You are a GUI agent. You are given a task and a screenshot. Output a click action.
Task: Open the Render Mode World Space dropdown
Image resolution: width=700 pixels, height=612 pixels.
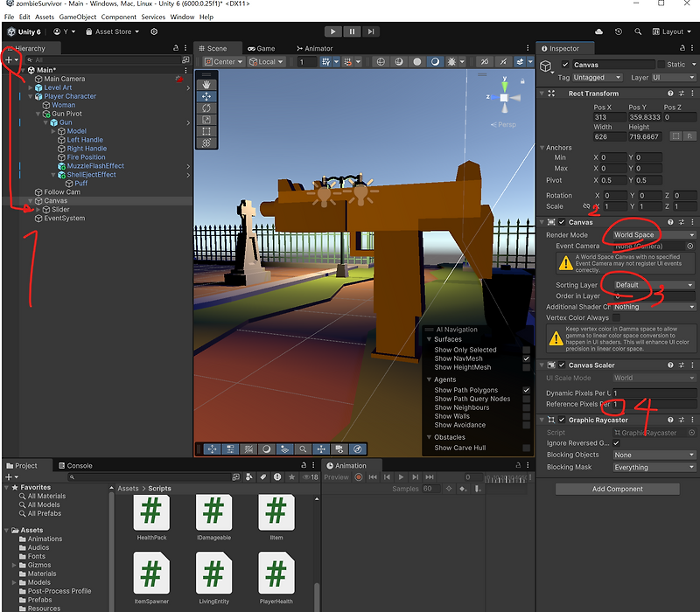pyautogui.click(x=654, y=234)
